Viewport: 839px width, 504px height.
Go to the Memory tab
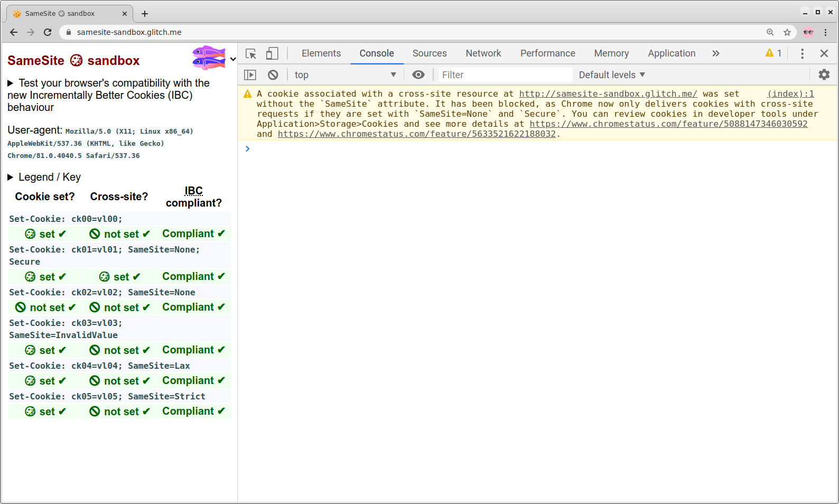tap(611, 53)
